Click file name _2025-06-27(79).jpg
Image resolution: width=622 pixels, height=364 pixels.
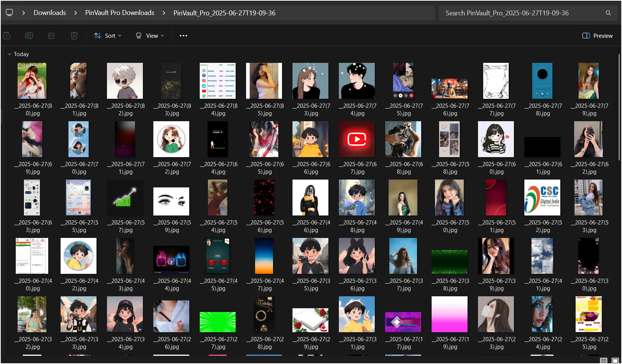pos(589,110)
